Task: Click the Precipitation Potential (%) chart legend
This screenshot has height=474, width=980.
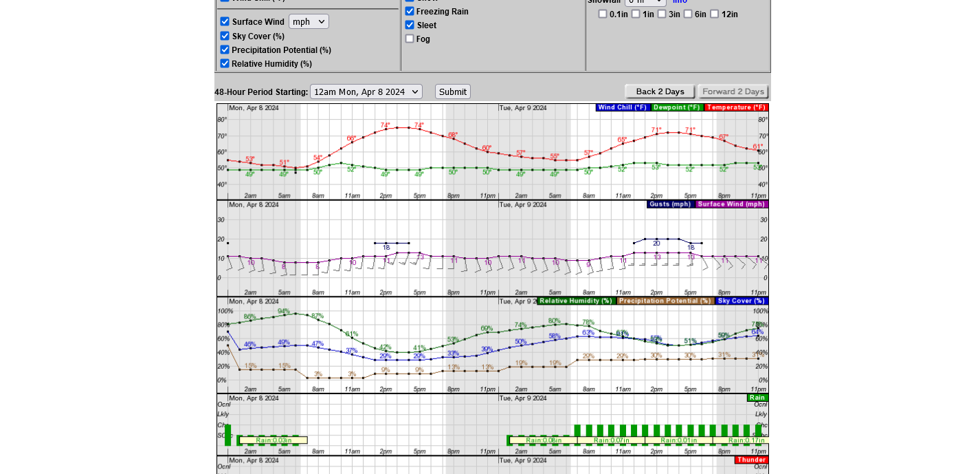Action: [665, 301]
